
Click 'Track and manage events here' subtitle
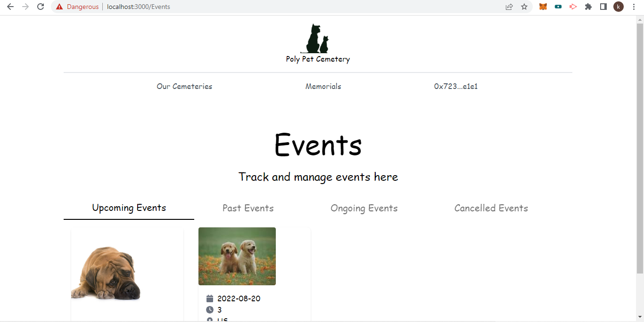pyautogui.click(x=318, y=177)
